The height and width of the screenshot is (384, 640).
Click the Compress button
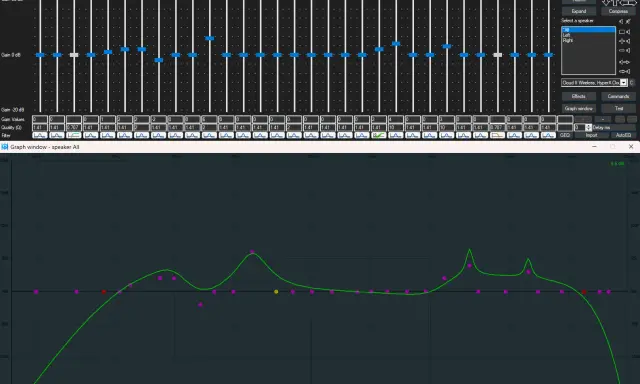(618, 11)
